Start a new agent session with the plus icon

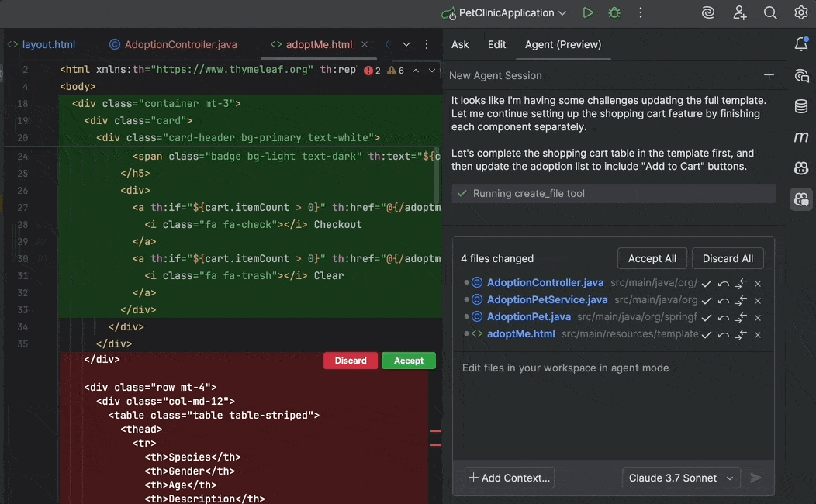(769, 75)
